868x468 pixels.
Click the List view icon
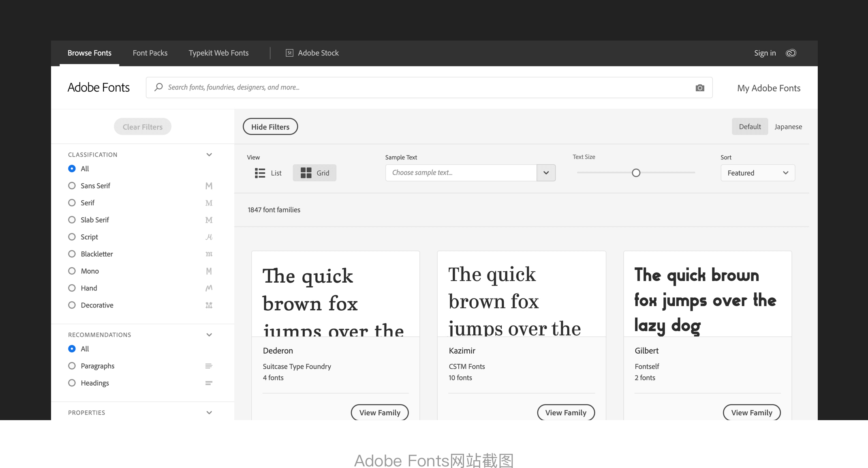coord(260,173)
